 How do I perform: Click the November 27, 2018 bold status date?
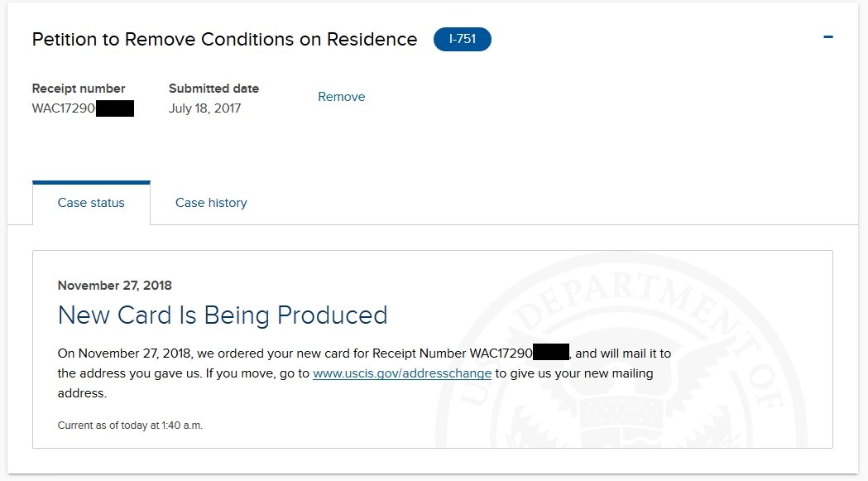click(114, 286)
